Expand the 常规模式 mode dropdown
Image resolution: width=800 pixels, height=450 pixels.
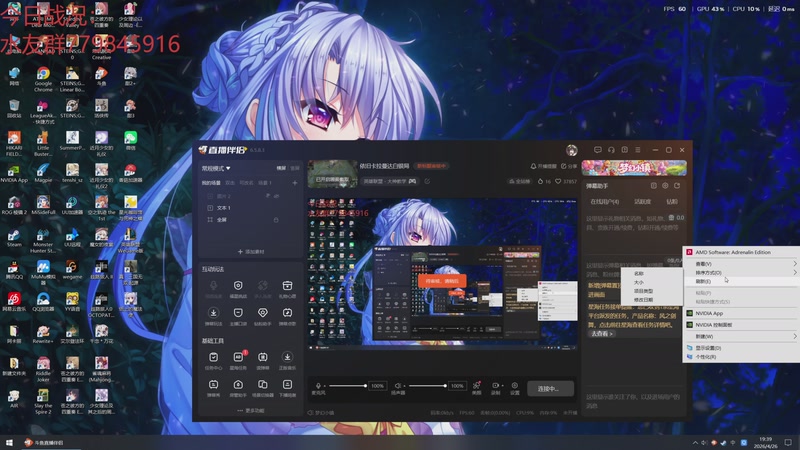216,168
